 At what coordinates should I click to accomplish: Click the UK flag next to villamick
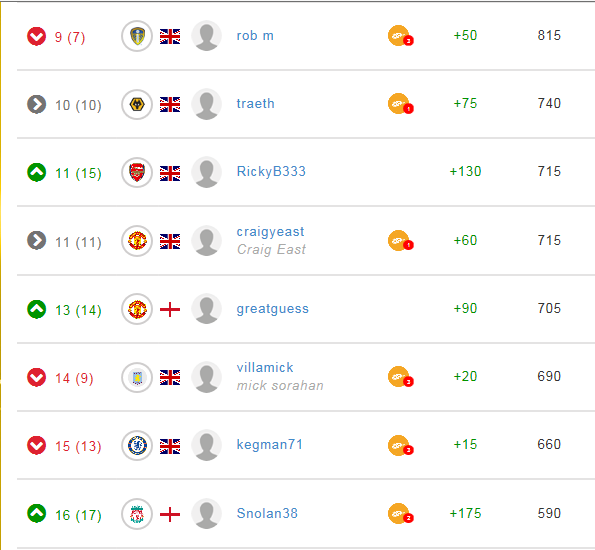coord(170,378)
